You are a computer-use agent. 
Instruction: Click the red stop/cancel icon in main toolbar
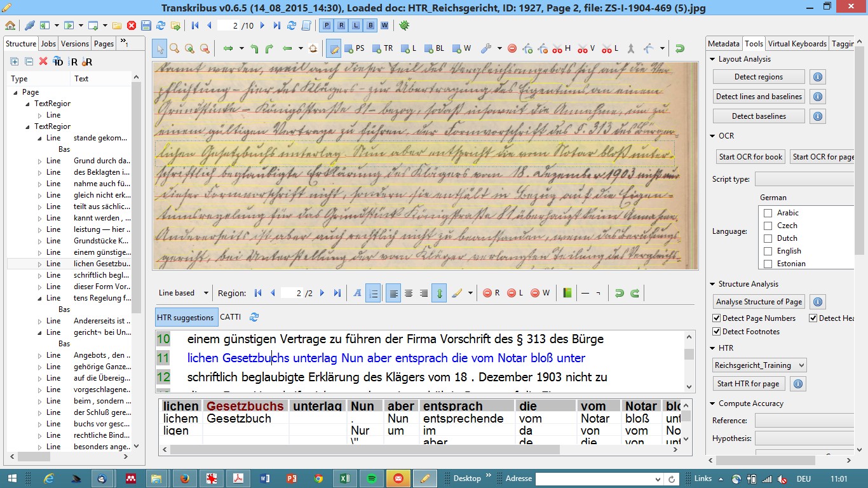coord(132,25)
